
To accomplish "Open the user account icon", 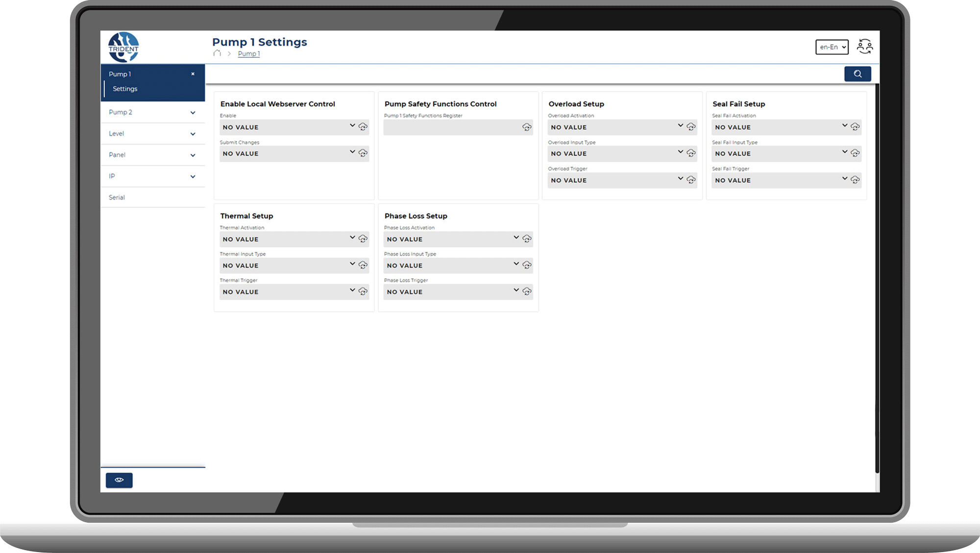I will pos(864,47).
